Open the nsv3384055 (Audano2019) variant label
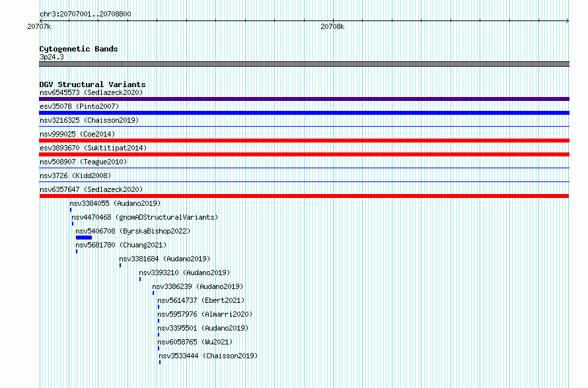 point(115,203)
